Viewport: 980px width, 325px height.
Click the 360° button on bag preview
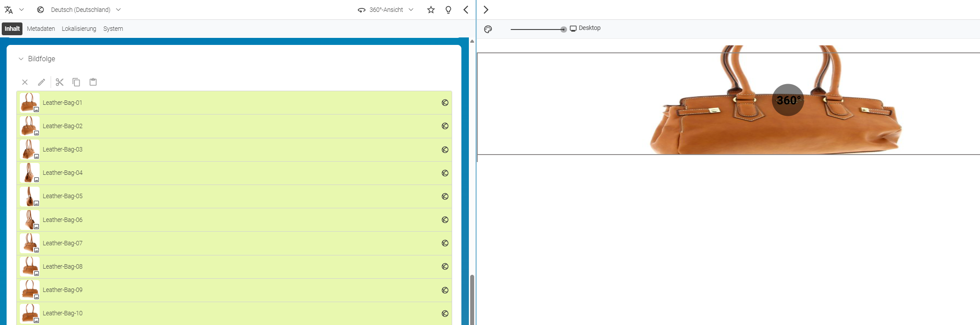tap(788, 100)
